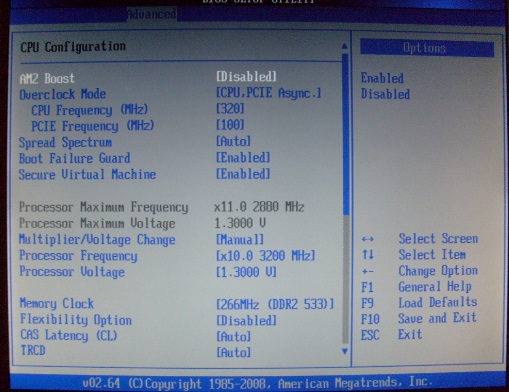Select the Overclock Mode row
Screen dimensions: 509x392
pyautogui.click(x=170, y=94)
